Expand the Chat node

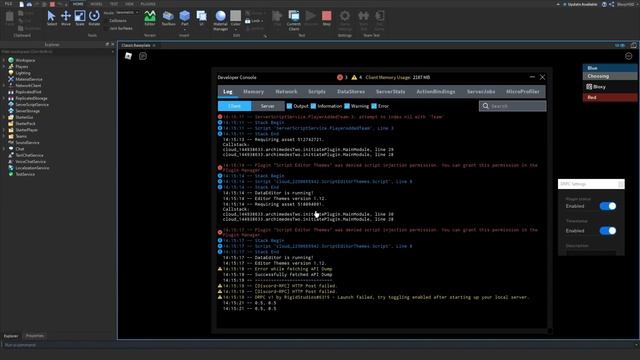pyautogui.click(x=4, y=149)
